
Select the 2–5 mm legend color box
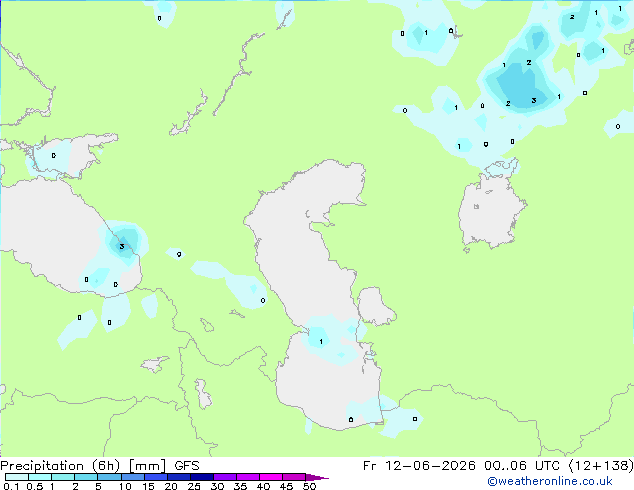[86, 477]
